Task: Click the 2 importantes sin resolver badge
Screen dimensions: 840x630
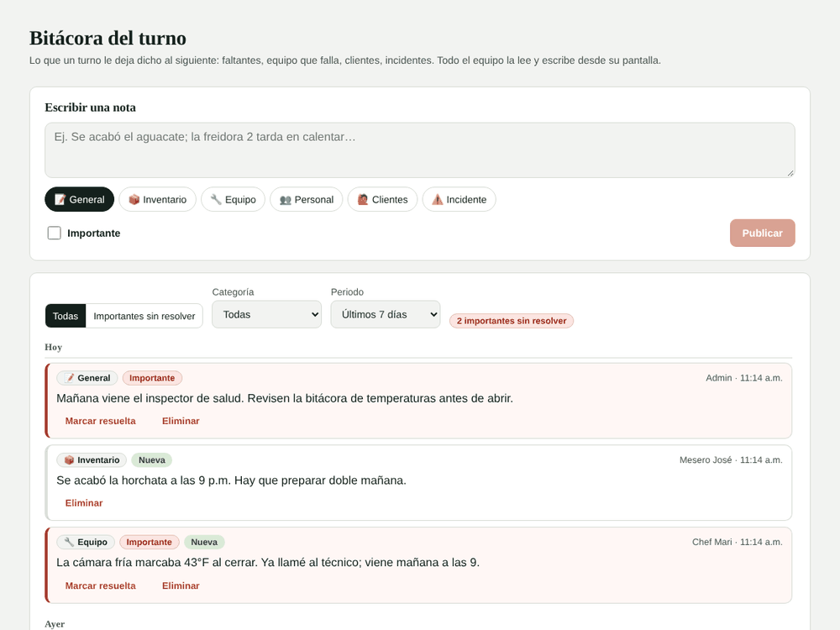Action: tap(512, 321)
